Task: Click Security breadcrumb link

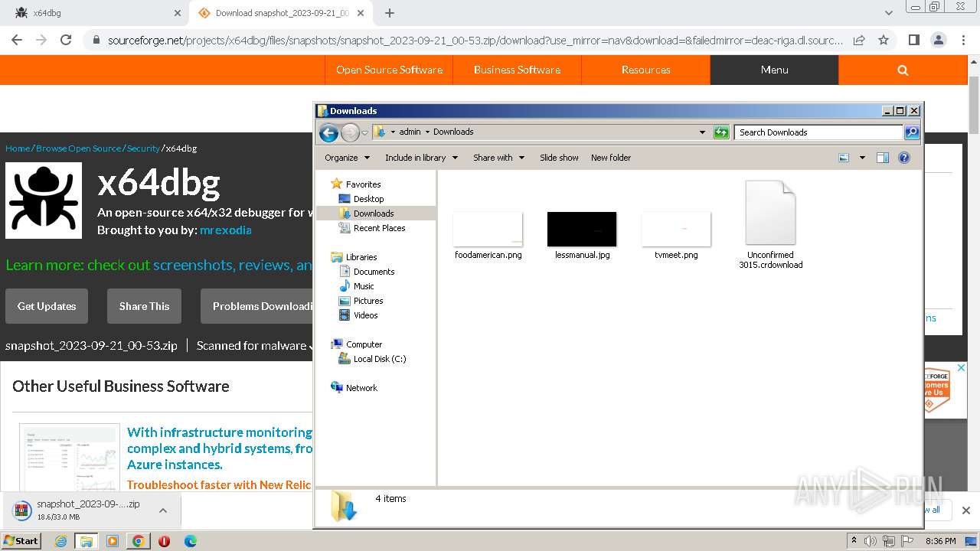Action: (143, 148)
